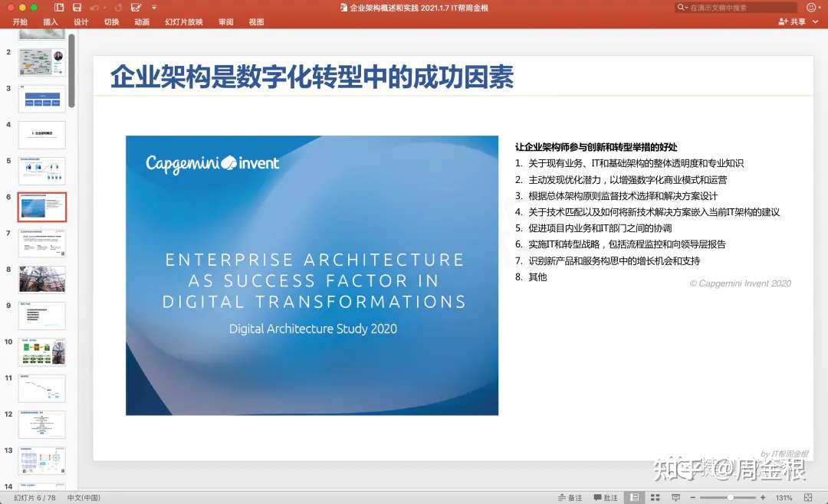Select slide 12 thumbnail
Viewport: 828px width, 504px height.
tap(42, 424)
